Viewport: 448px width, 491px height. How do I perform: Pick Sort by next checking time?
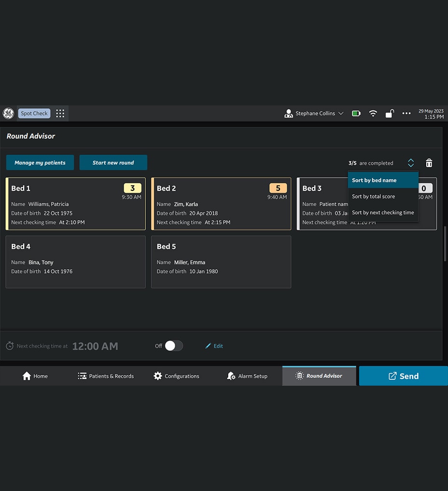click(x=383, y=213)
